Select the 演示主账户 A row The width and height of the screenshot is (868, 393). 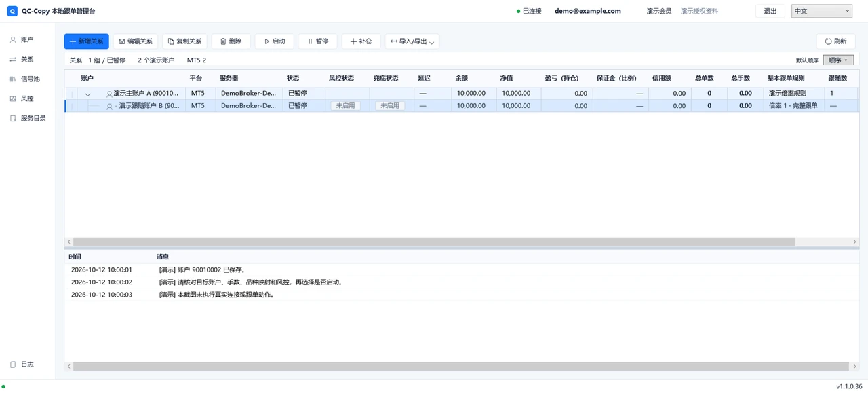tap(461, 93)
